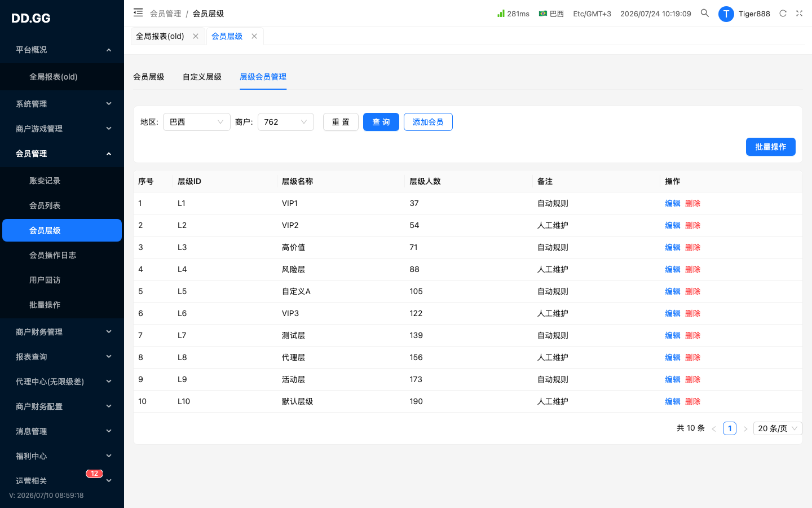Open 账变记录 in the sidebar
The image size is (812, 508).
[x=62, y=181]
